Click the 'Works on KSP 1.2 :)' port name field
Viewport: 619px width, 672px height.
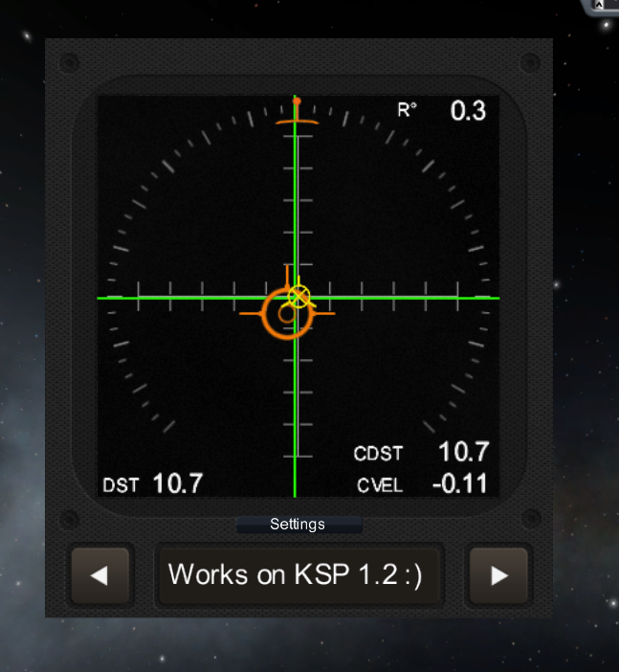coord(299,574)
